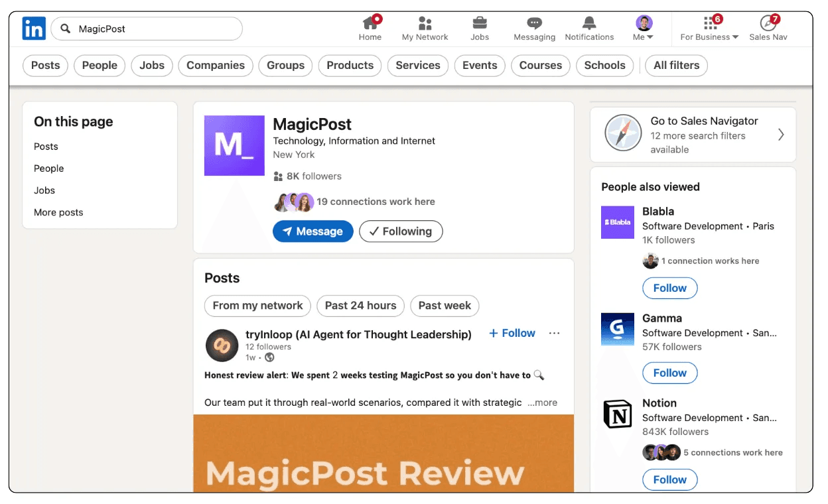
Task: Open the tryInloop post options ellipsis
Action: tap(555, 333)
